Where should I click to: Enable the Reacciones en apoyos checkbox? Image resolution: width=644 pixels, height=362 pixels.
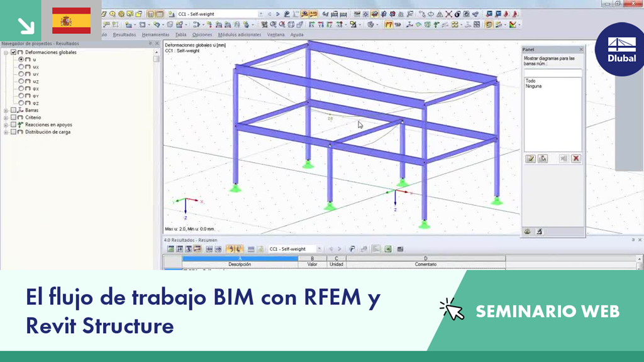click(14, 124)
